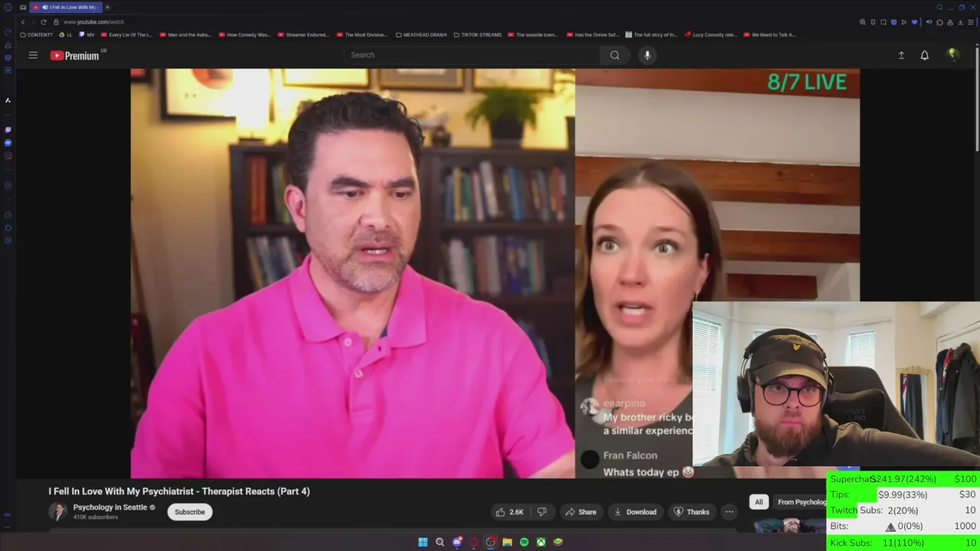Image resolution: width=980 pixels, height=551 pixels.
Task: Open more actions three-dot menu
Action: (730, 512)
